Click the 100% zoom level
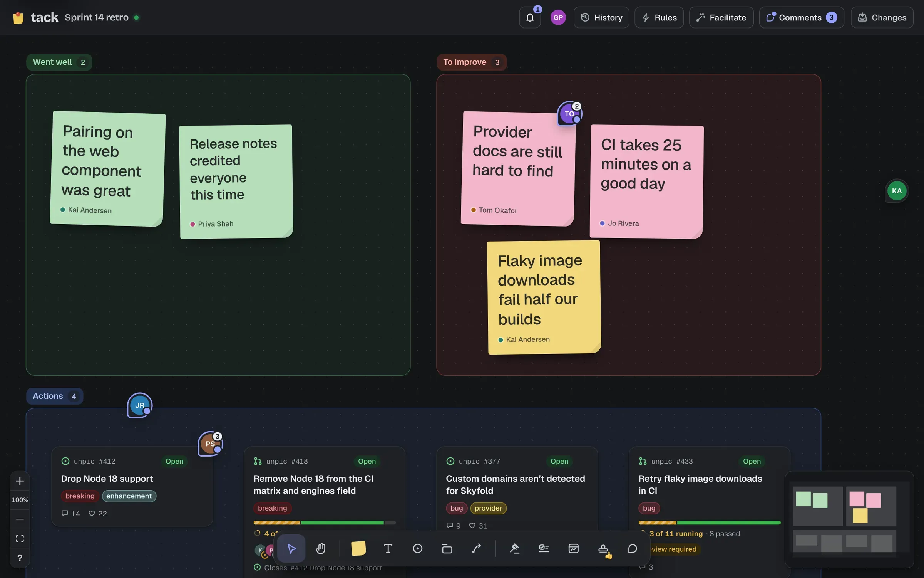 (20, 500)
